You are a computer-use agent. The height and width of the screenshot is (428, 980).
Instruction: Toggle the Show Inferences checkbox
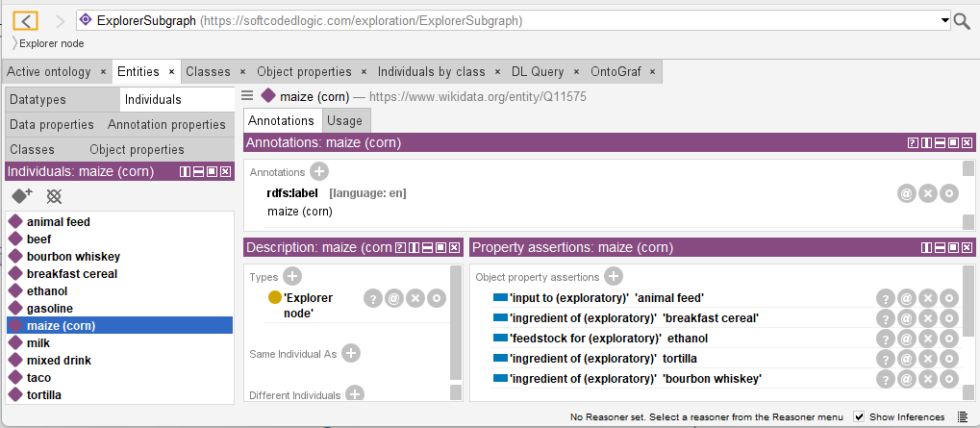pyautogui.click(x=860, y=416)
